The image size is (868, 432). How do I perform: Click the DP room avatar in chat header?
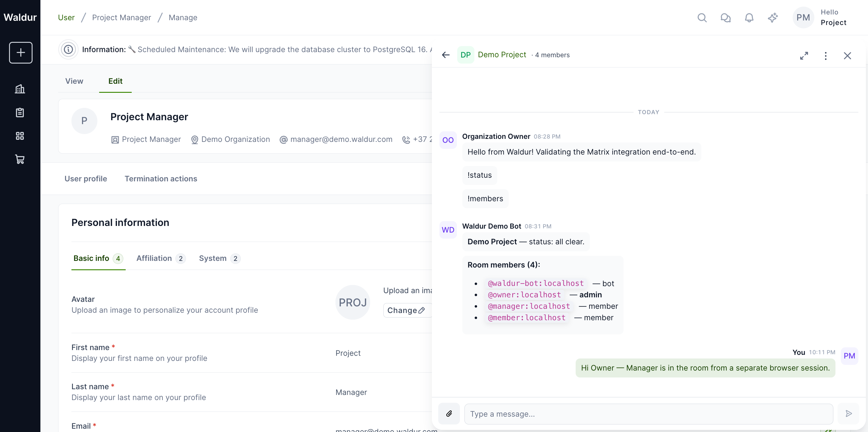pyautogui.click(x=465, y=55)
